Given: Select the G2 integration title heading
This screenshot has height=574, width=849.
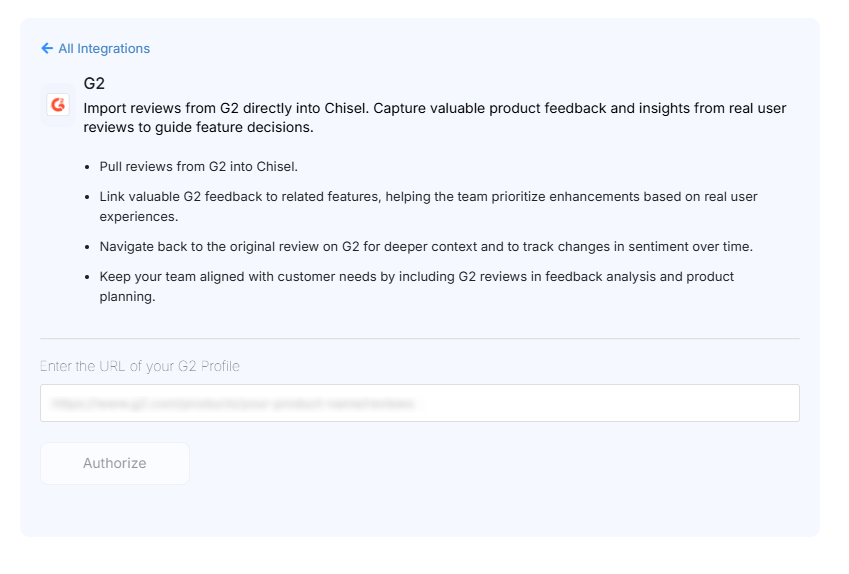Looking at the screenshot, I should click(x=94, y=83).
